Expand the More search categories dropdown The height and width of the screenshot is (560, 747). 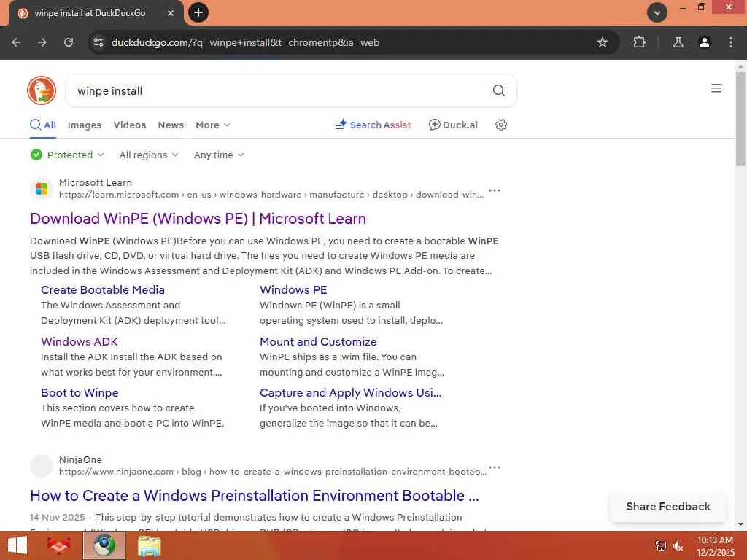point(212,125)
